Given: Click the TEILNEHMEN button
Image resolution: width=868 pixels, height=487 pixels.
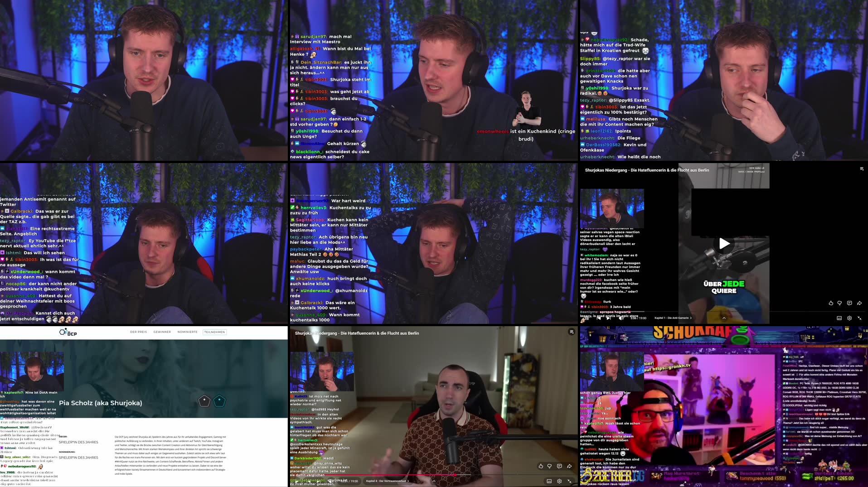Looking at the screenshot, I should (214, 332).
